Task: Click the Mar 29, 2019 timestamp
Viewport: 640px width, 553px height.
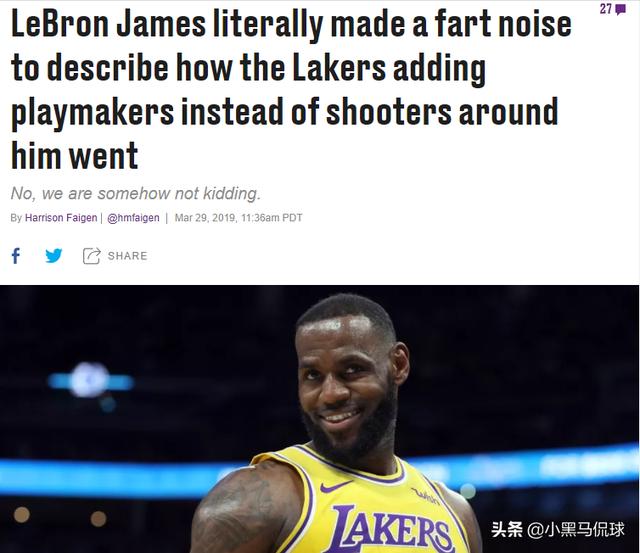Action: [238, 218]
